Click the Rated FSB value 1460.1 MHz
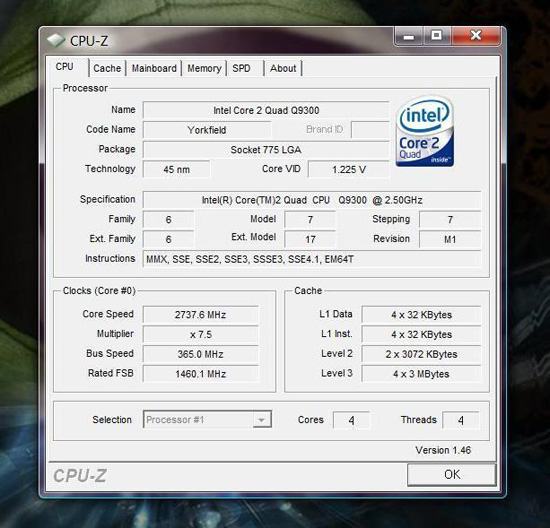Viewport: 550px width, 528px height. pos(201,374)
